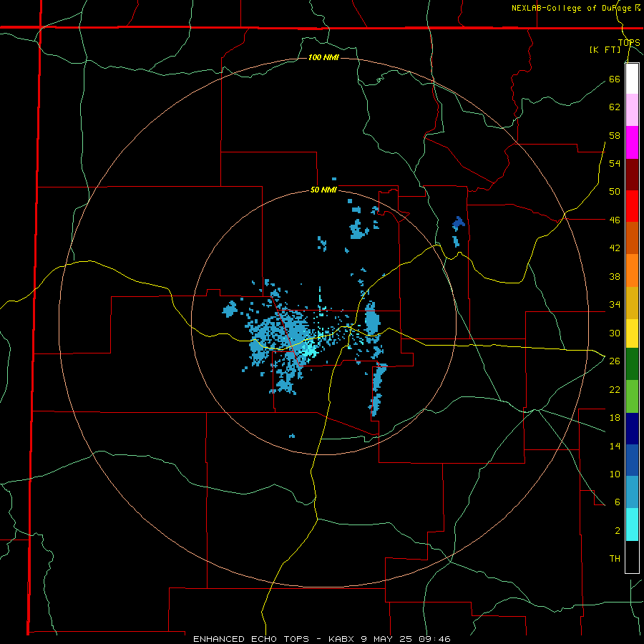
Task: Click the legend value "62"
Action: [x=615, y=107]
